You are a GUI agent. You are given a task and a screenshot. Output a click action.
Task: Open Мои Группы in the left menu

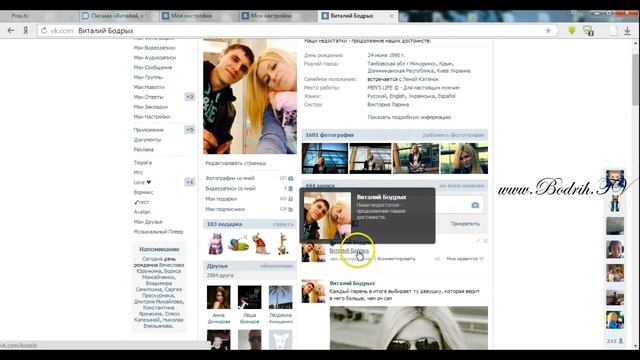click(148, 77)
